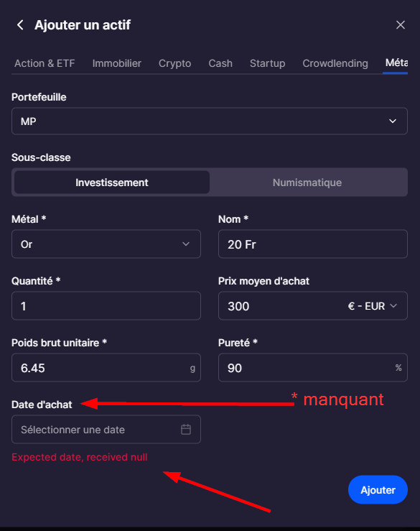Click the Pureté percentage field
Screen dimensions: 420x531
point(313,368)
